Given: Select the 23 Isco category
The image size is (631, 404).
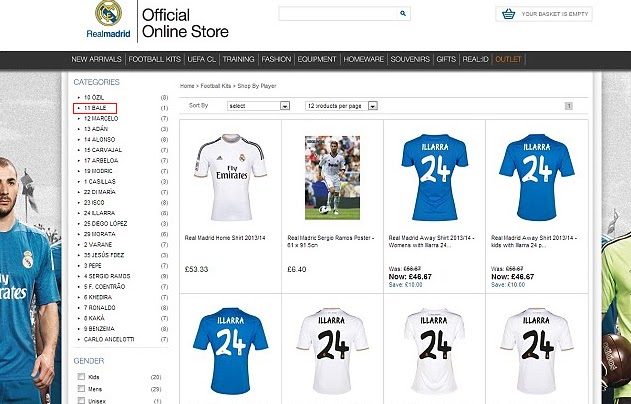Looking at the screenshot, I should (94, 202).
